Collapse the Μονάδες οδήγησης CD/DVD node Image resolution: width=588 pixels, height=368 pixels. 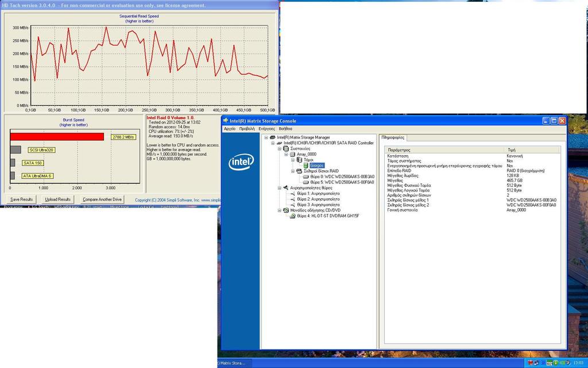tap(280, 210)
